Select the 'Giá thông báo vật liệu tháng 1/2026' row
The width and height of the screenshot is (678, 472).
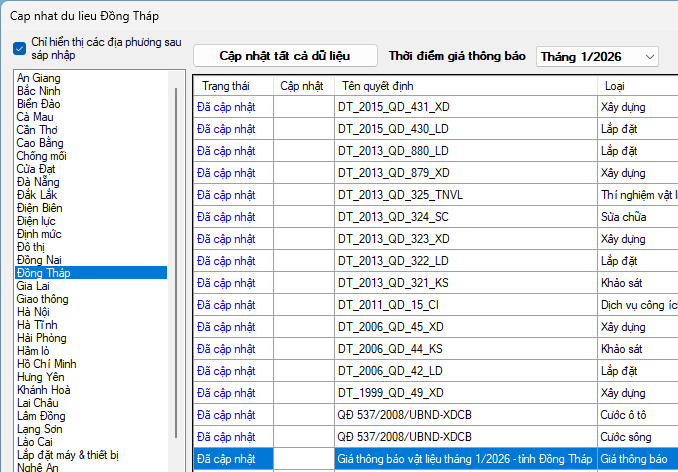(464, 459)
